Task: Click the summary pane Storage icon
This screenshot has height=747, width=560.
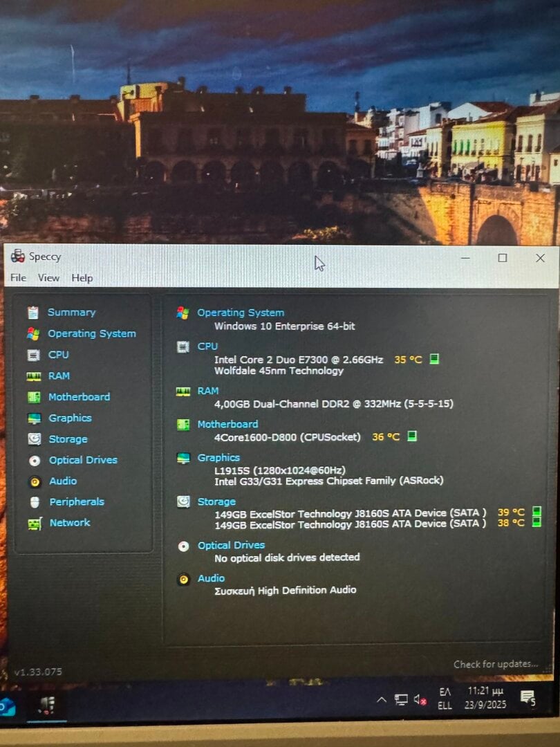Action: click(183, 501)
